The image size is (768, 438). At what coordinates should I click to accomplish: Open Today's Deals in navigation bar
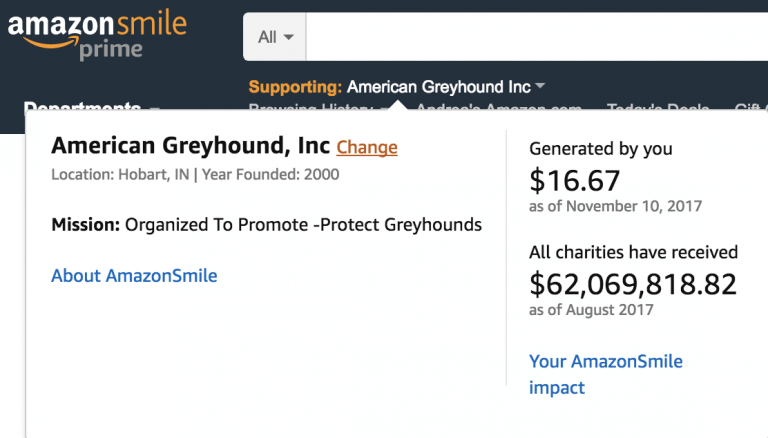point(658,107)
